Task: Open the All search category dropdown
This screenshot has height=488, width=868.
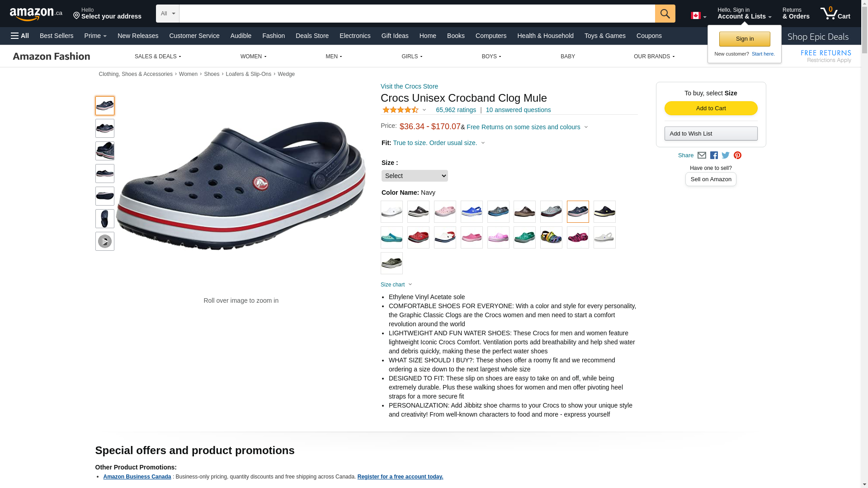Action: 168,14
